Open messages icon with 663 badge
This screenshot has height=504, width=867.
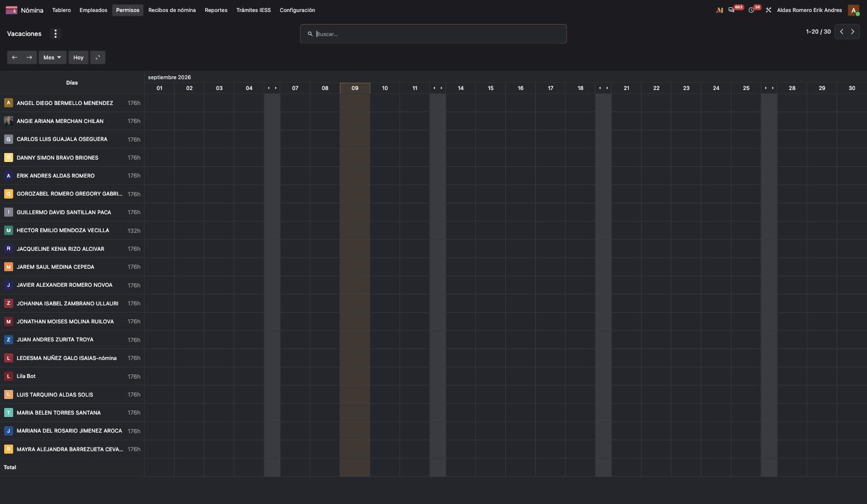(x=731, y=10)
